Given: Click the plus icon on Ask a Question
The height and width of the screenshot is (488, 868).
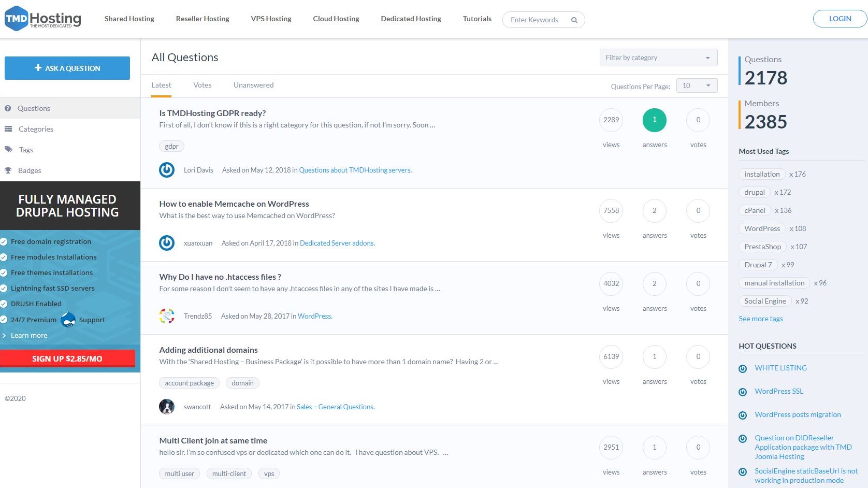Looking at the screenshot, I should pos(38,68).
